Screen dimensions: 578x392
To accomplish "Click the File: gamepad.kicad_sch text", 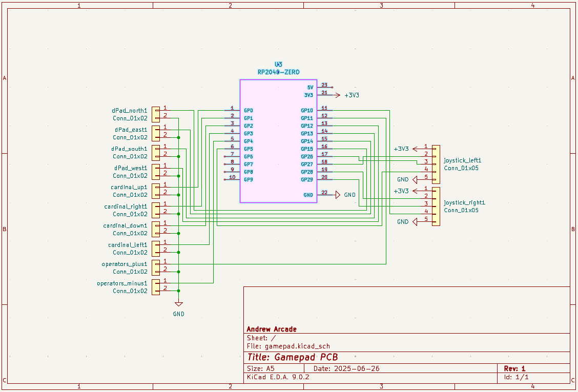I will pos(288,346).
